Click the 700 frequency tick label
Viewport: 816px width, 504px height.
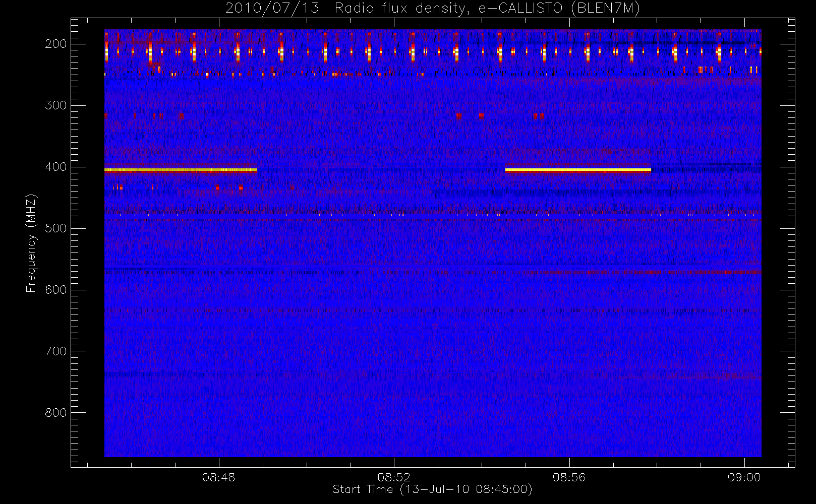pos(56,351)
